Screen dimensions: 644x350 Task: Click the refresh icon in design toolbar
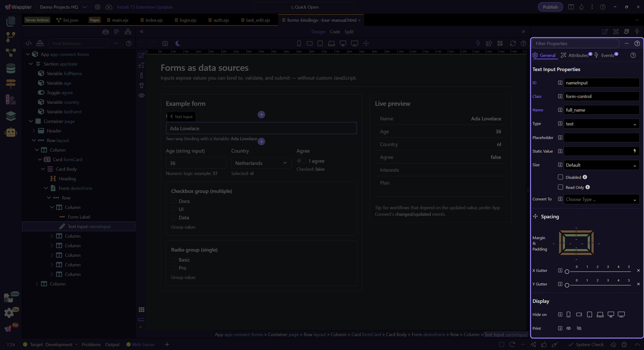[x=513, y=44]
